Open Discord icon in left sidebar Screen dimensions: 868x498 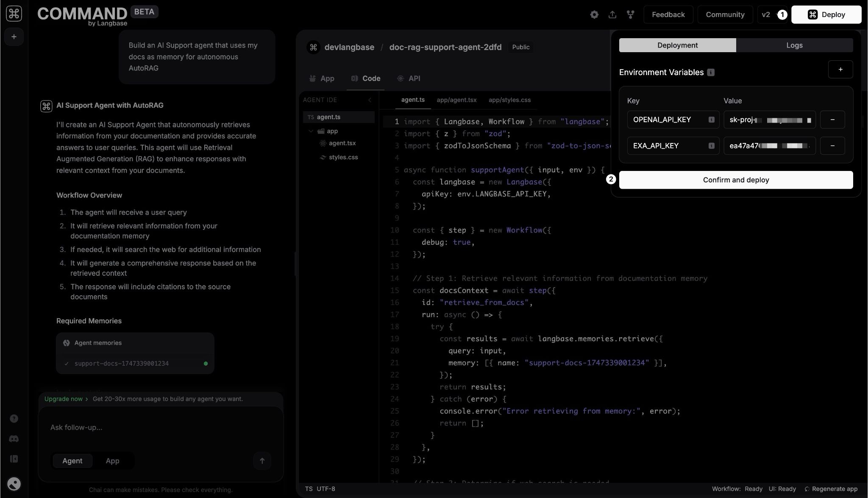pos(14,439)
